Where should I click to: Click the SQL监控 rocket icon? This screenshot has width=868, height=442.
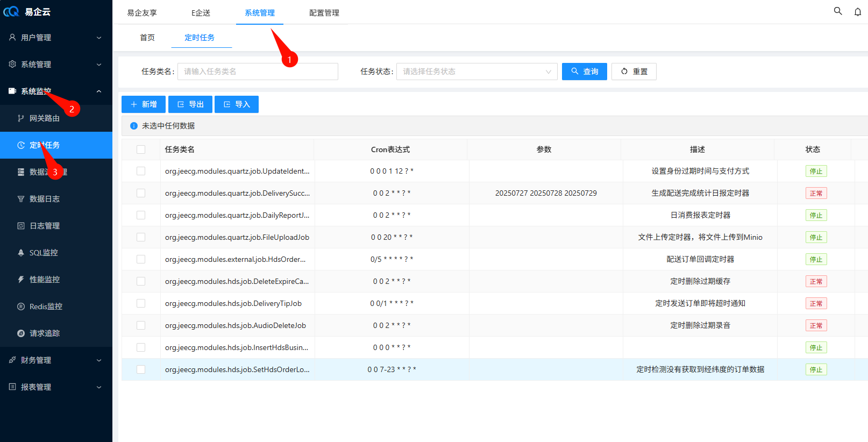click(21, 252)
